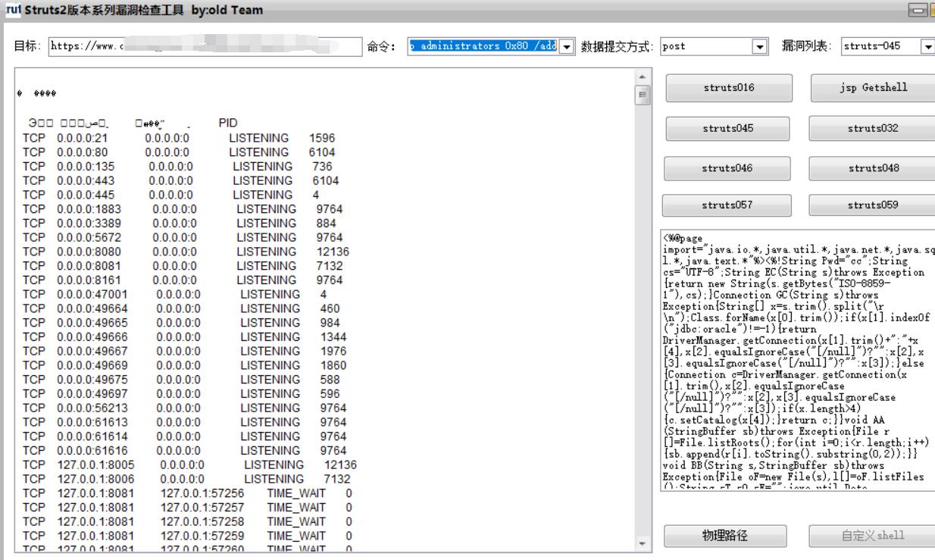Click the struts057 button
This screenshot has height=560, width=935.
(727, 205)
